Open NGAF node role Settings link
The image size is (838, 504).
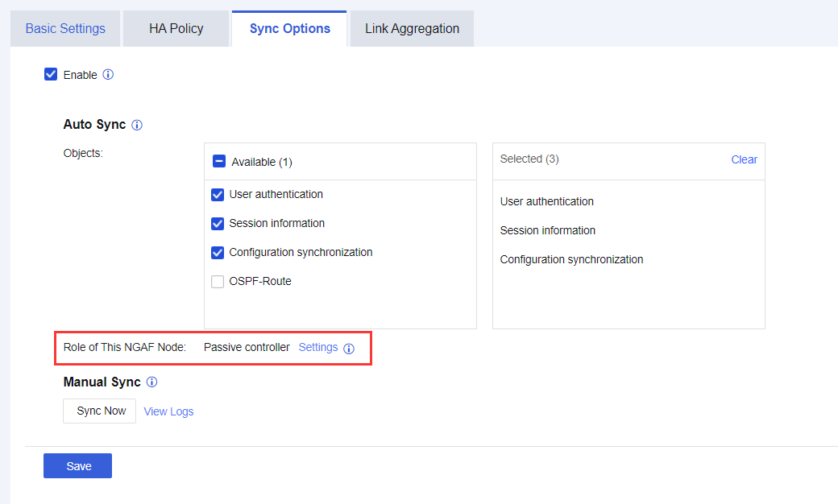point(318,348)
